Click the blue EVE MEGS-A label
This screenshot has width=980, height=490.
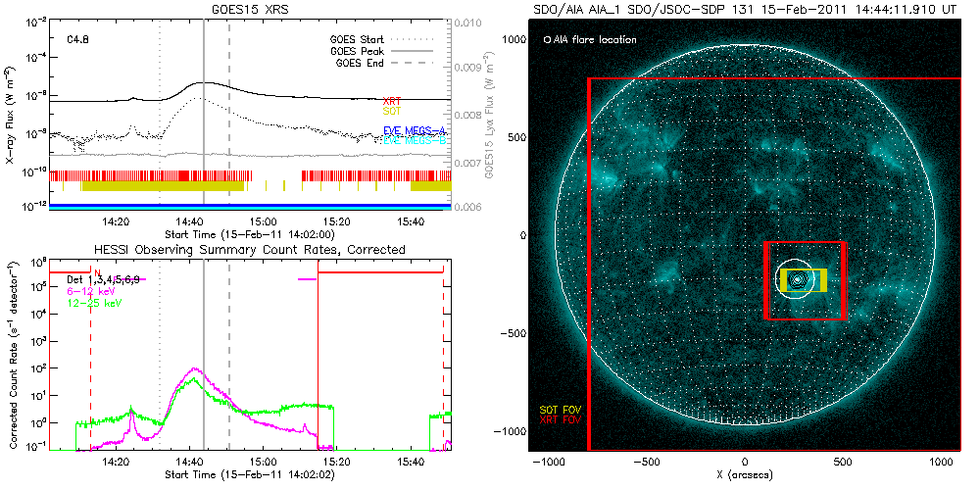pyautogui.click(x=406, y=130)
